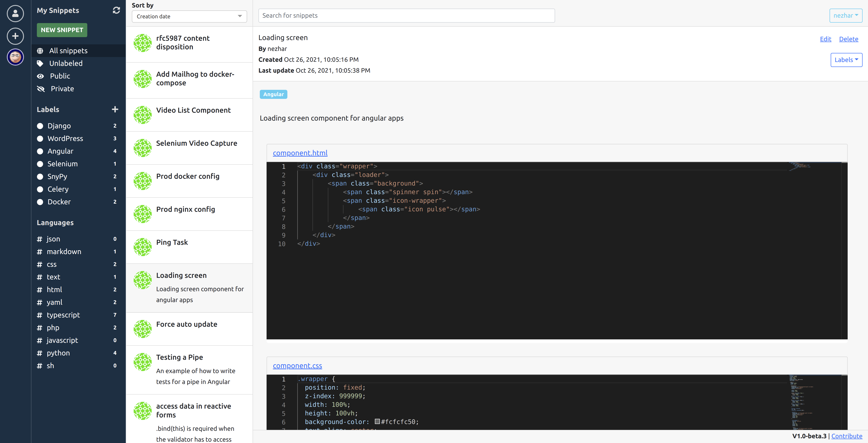Click the #fcfcfc50 color swatch in CSS

[x=377, y=422]
